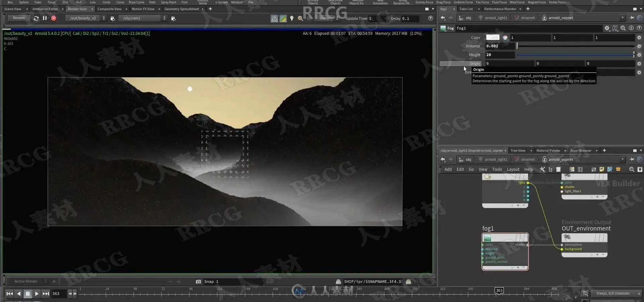This screenshot has width=644, height=302.
Task: Open gear menu for the Distance parameter
Action: [639, 46]
